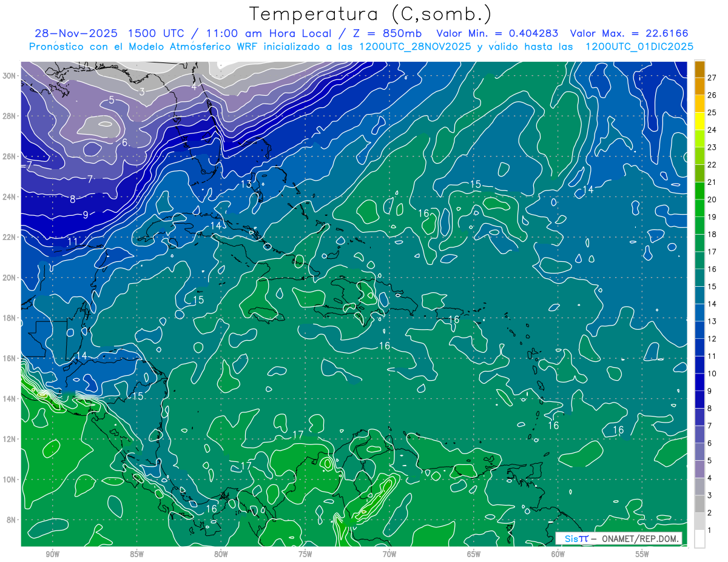This screenshot has height=562, width=728.
Task: Click the '20N' latitude axis label
Action: click(10, 278)
